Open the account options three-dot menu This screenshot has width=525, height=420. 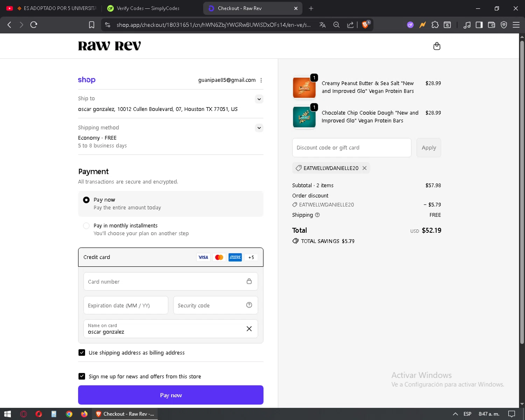pyautogui.click(x=261, y=80)
